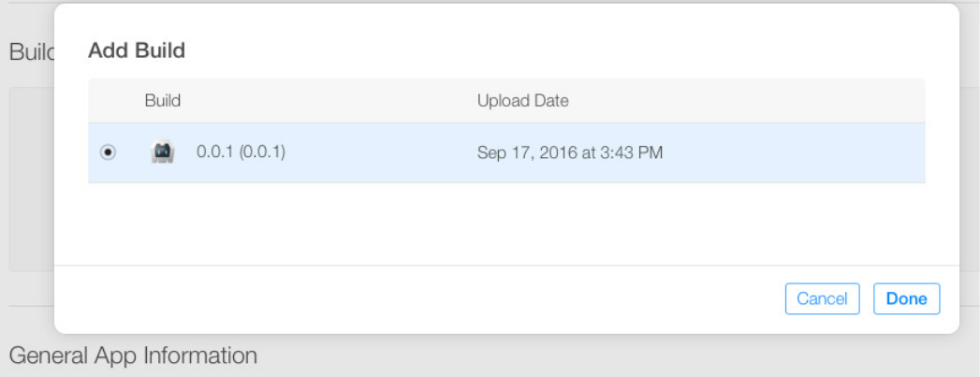Click blank space right of Add Build title
Image resolution: width=980 pixels, height=377 pixels.
point(569,50)
